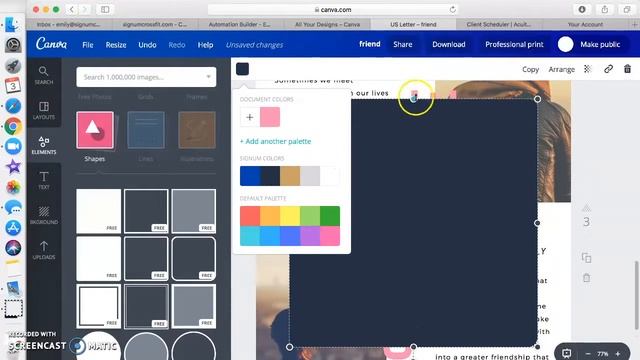The width and height of the screenshot is (640, 360).
Task: Select the Lines category thumbnail
Action: [x=146, y=130]
